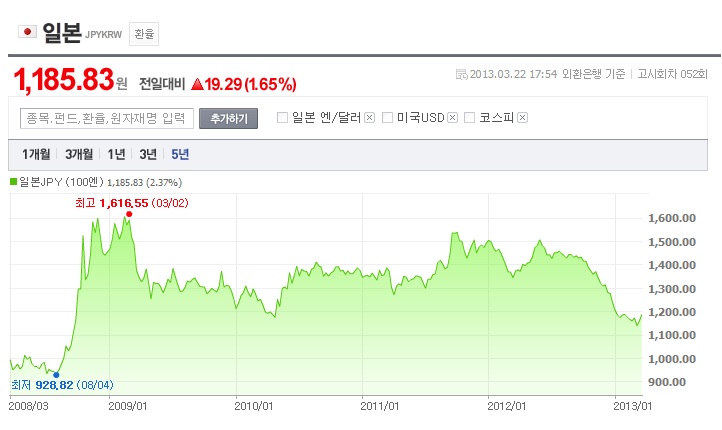Click the Japan flag icon
The width and height of the screenshot is (722, 430).
click(x=27, y=32)
